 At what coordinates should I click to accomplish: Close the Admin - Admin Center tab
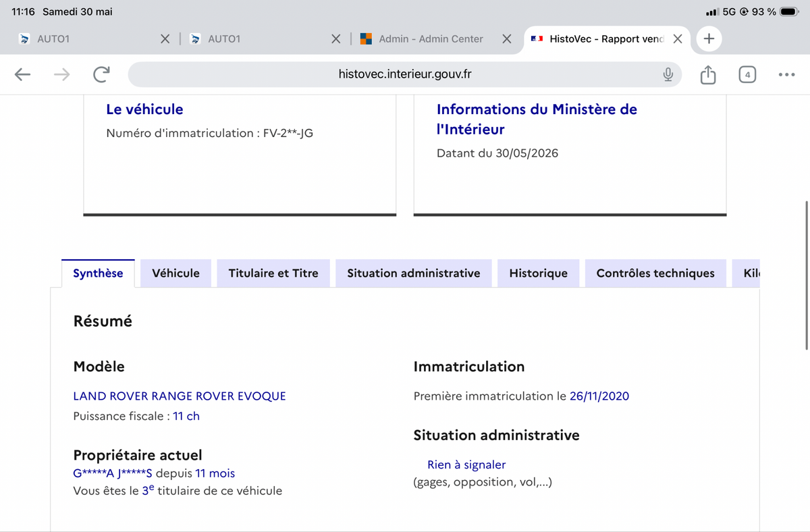(x=507, y=38)
